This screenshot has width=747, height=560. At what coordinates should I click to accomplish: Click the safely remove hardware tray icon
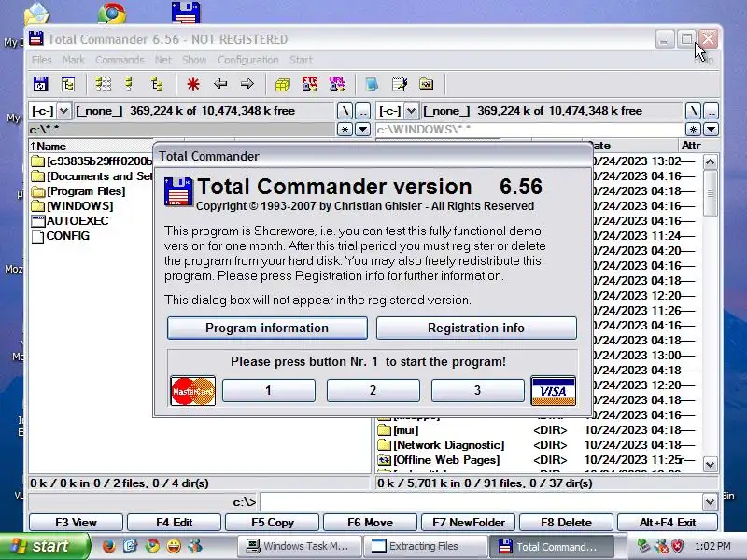click(x=643, y=546)
